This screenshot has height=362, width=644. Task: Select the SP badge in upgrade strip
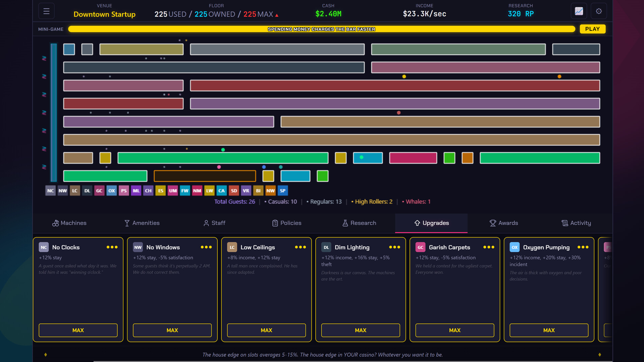(x=283, y=191)
